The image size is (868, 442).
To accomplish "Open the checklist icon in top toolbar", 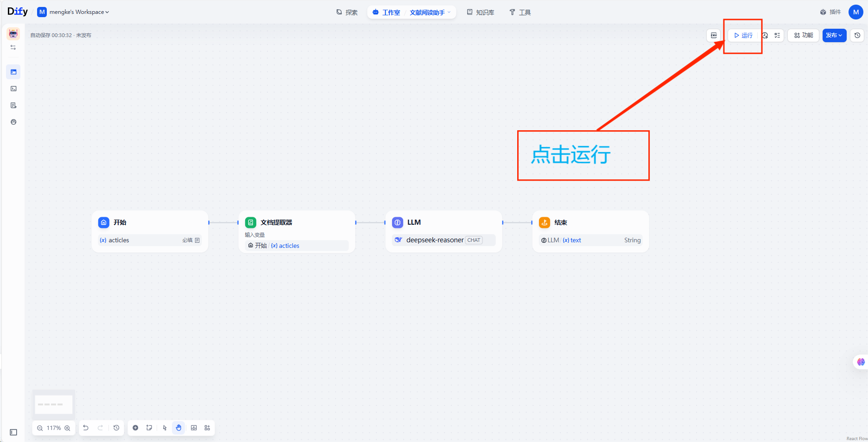I will click(x=777, y=35).
